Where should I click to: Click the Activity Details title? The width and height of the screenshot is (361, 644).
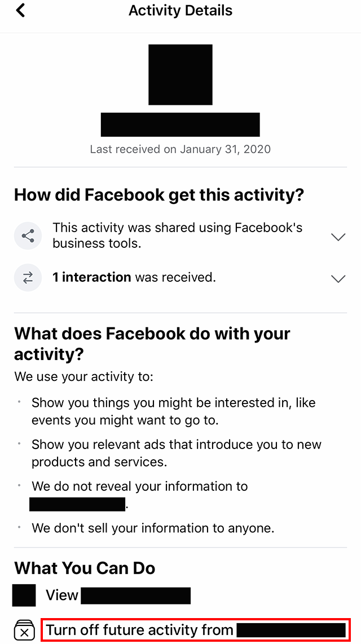[x=180, y=10]
